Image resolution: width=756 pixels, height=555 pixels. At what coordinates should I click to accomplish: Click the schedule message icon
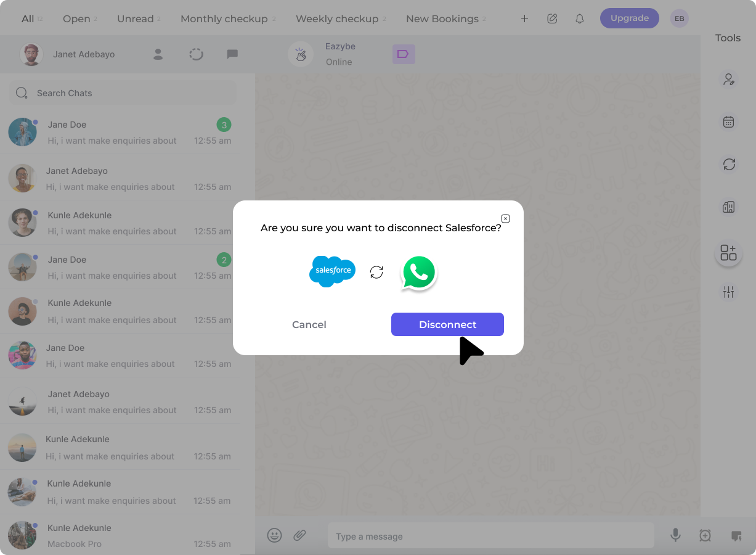(705, 535)
